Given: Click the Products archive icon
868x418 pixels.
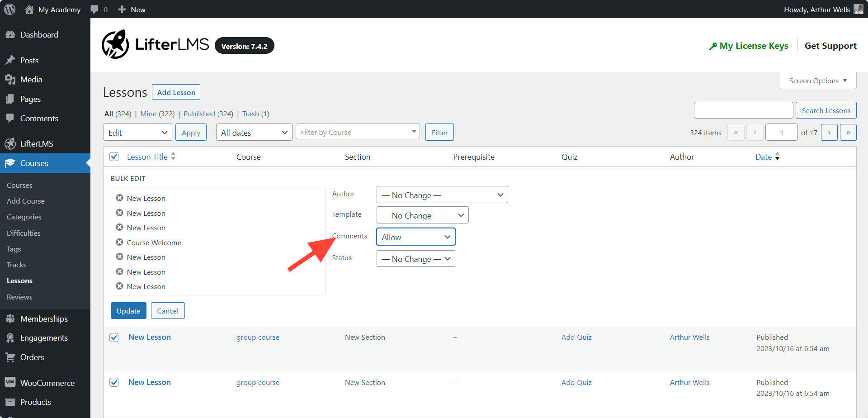Looking at the screenshot, I should 10,402.
